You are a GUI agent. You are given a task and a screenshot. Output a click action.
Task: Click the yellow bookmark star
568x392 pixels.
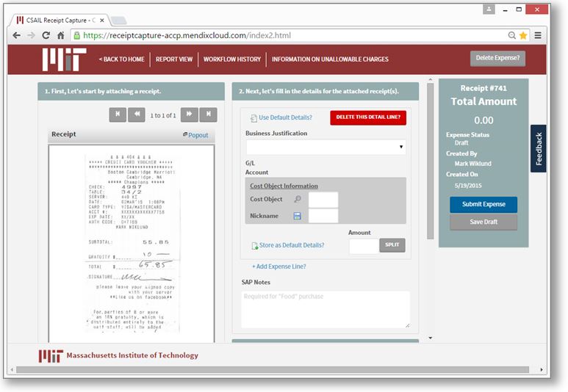click(x=523, y=35)
